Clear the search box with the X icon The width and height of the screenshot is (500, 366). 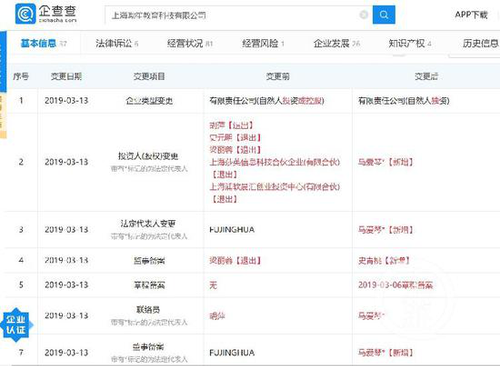(x=364, y=15)
